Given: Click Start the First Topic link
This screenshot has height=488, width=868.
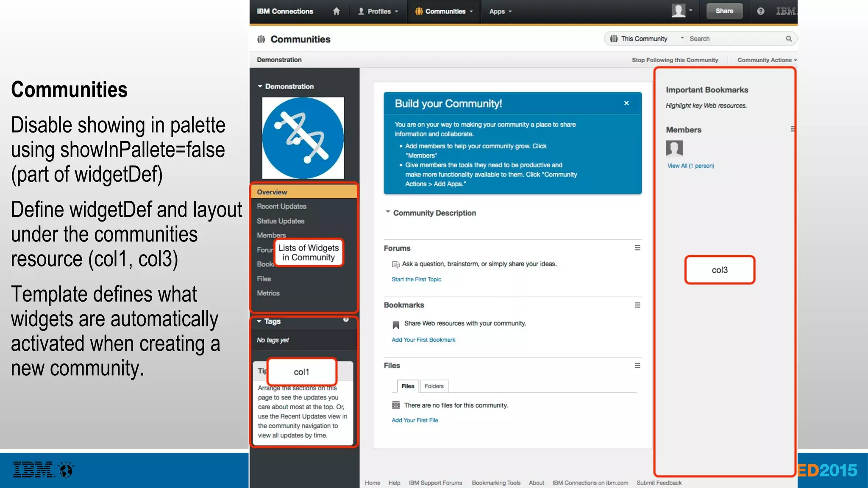Looking at the screenshot, I should pos(416,279).
